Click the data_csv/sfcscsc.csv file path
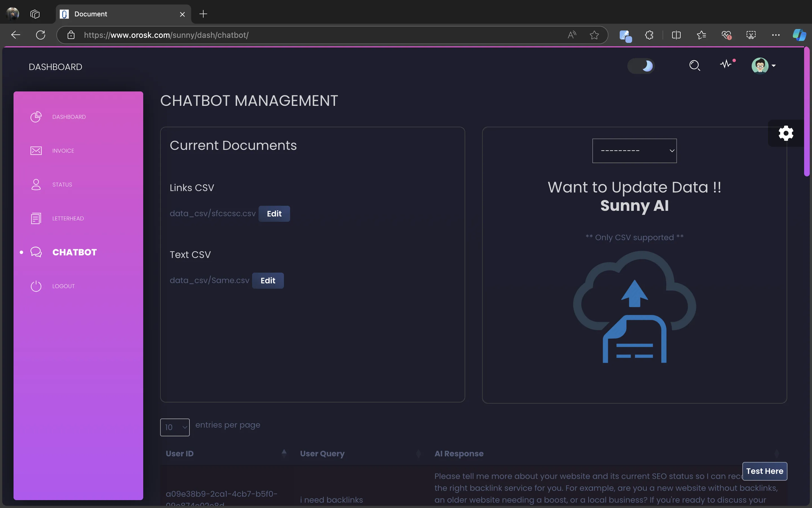Image resolution: width=812 pixels, height=508 pixels. click(x=213, y=213)
